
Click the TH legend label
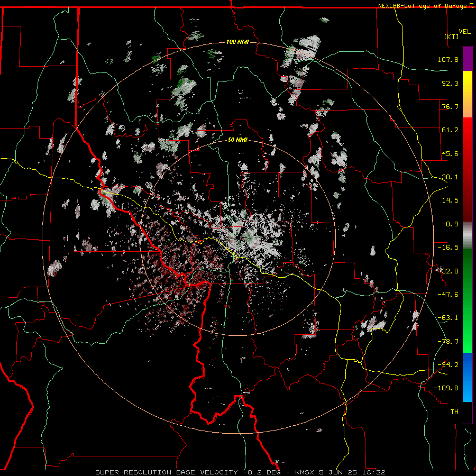pos(454,412)
